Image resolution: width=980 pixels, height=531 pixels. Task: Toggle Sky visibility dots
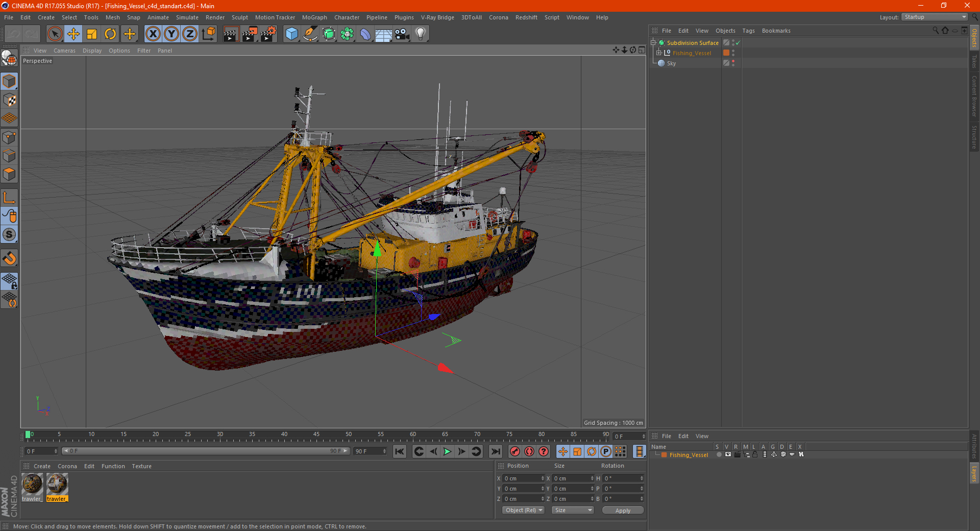coord(733,63)
